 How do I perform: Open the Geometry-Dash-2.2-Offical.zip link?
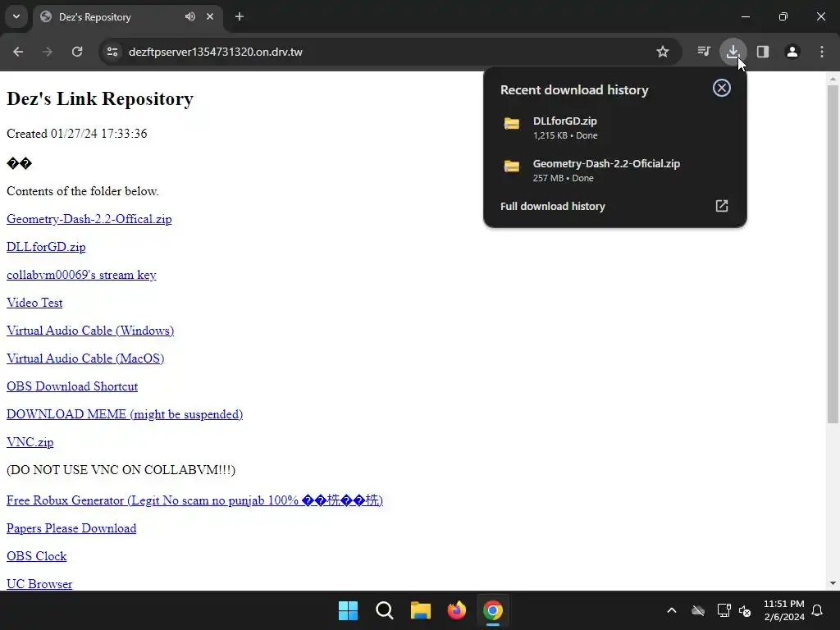click(89, 219)
